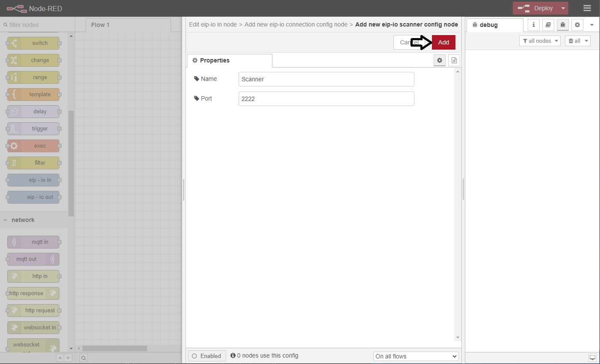Open debug in new window icon
The height and width of the screenshot is (364, 600).
(592, 358)
